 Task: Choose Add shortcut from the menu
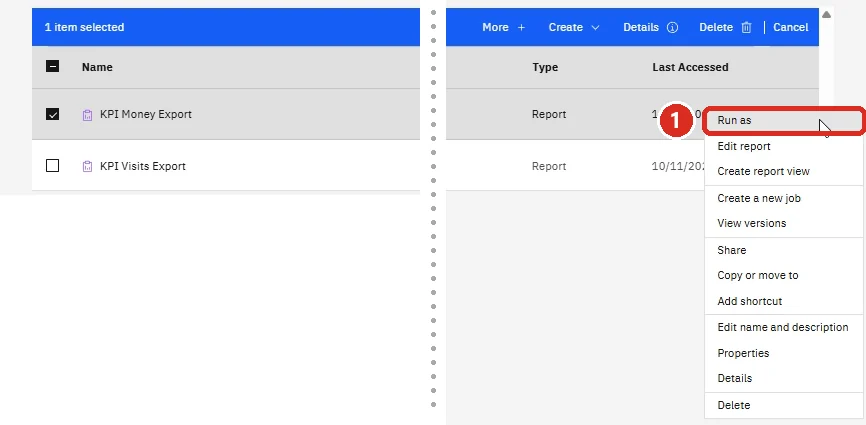(x=783, y=301)
